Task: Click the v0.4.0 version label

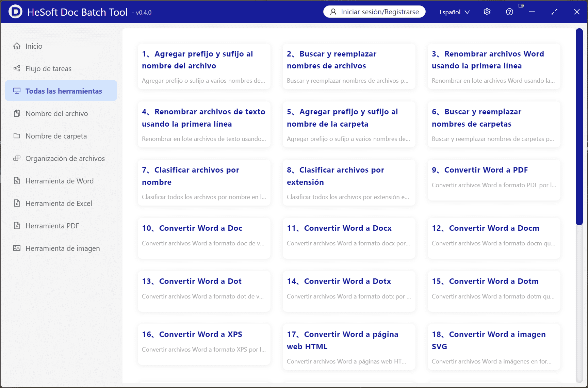Action: pos(142,13)
